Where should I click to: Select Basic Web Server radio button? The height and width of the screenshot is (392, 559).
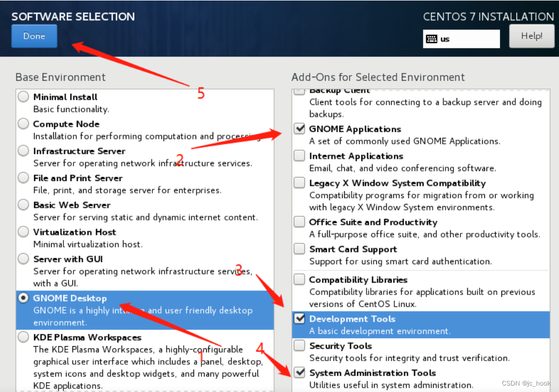coord(23,205)
